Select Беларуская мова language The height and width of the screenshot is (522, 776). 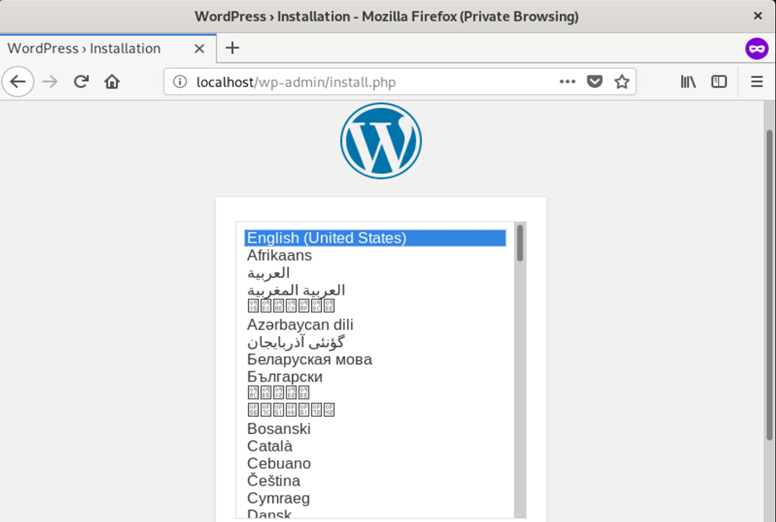[x=375, y=359]
